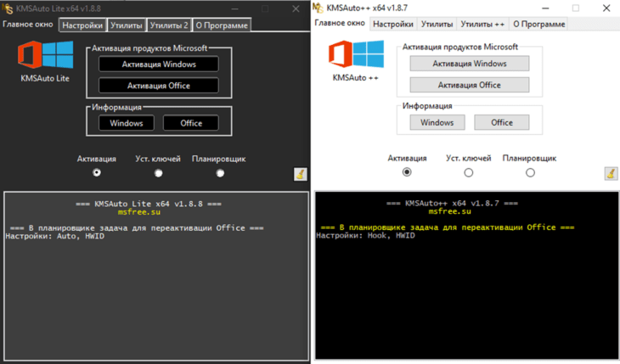
Task: Select Уст. ключей radio in KMSAuto++ window
Action: point(469,172)
